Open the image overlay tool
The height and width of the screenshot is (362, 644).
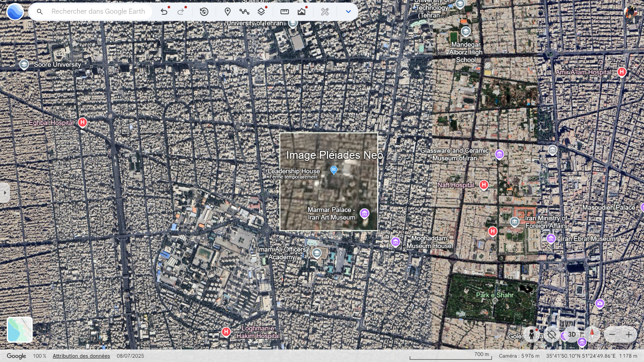301,12
